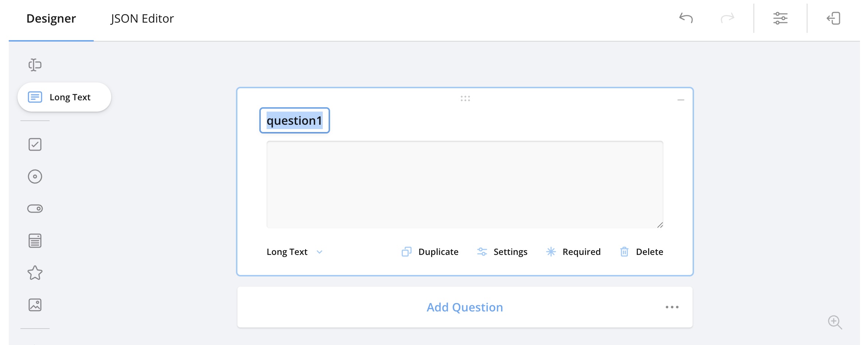868x345 pixels.
Task: Add a Radio Button Group question from toolbox
Action: pyautogui.click(x=35, y=177)
